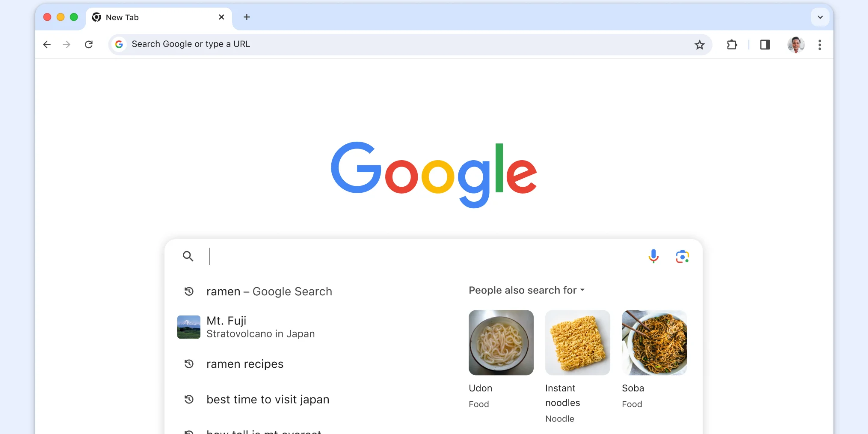Open Chrome's three-dot menu
The image size is (868, 434).
pyautogui.click(x=820, y=44)
